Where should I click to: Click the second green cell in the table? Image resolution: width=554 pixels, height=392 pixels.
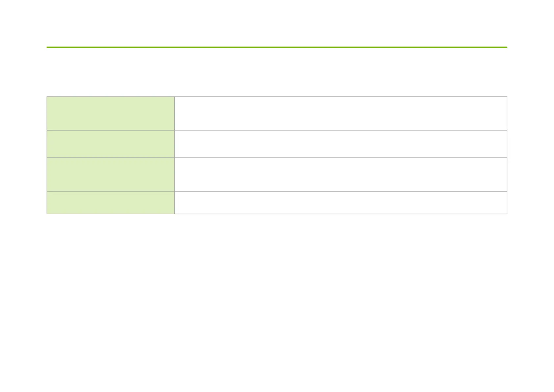click(111, 144)
